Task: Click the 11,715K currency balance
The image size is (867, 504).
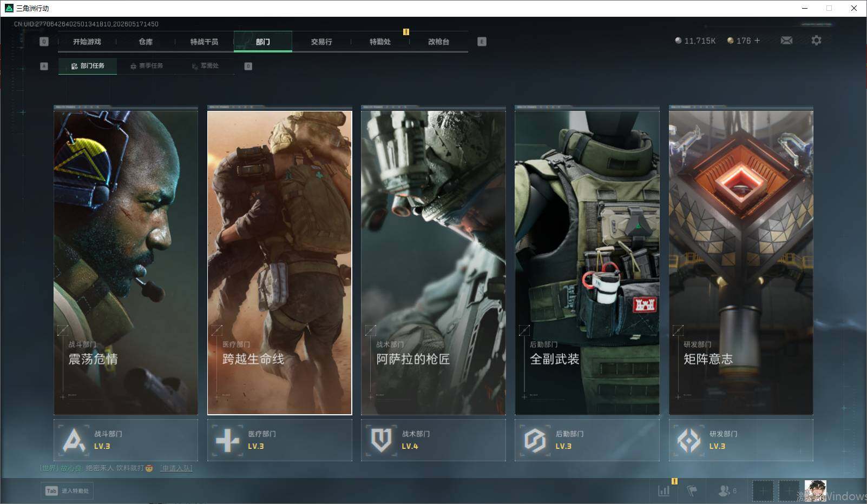Action: point(695,41)
